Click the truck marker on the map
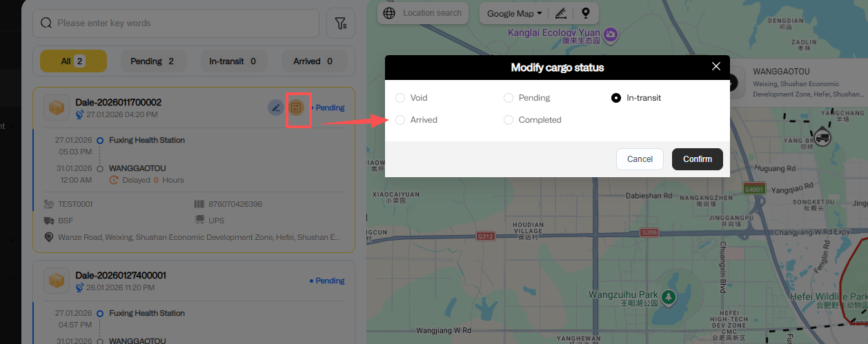The width and height of the screenshot is (868, 344). tap(822, 136)
